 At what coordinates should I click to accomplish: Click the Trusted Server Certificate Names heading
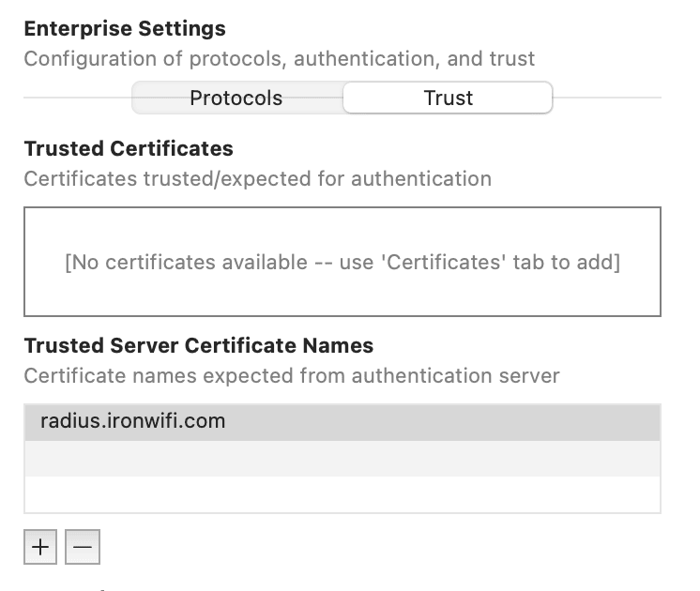[x=199, y=345]
